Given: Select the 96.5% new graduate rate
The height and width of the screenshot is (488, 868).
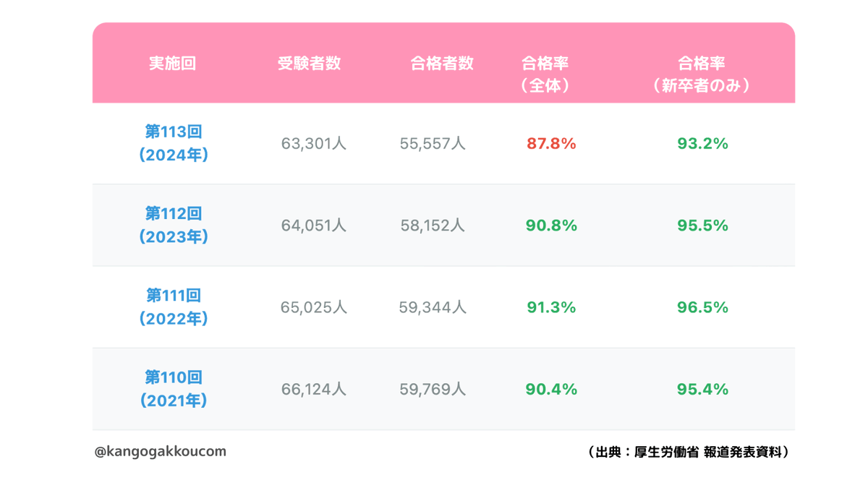Looking at the screenshot, I should [702, 307].
